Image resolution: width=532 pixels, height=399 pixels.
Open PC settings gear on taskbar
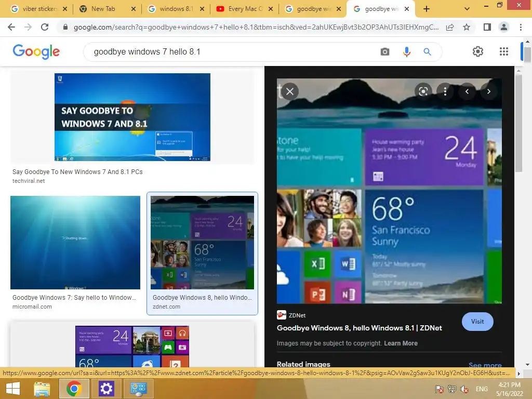coord(106,389)
